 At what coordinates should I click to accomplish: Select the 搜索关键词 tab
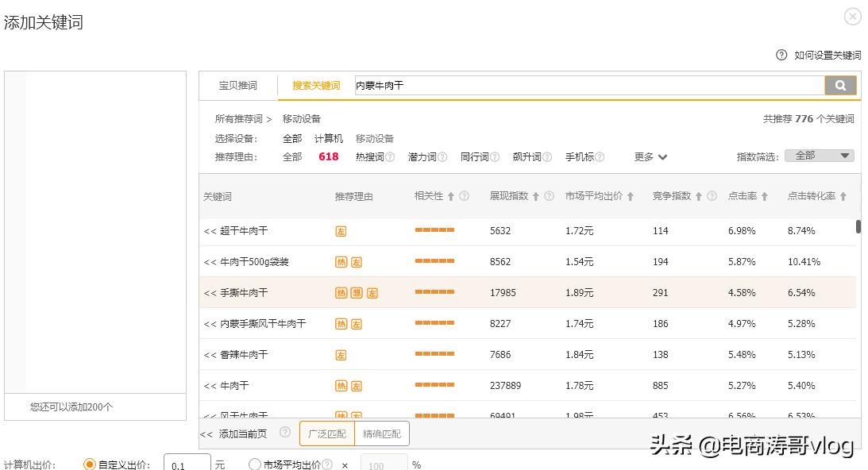coord(316,85)
